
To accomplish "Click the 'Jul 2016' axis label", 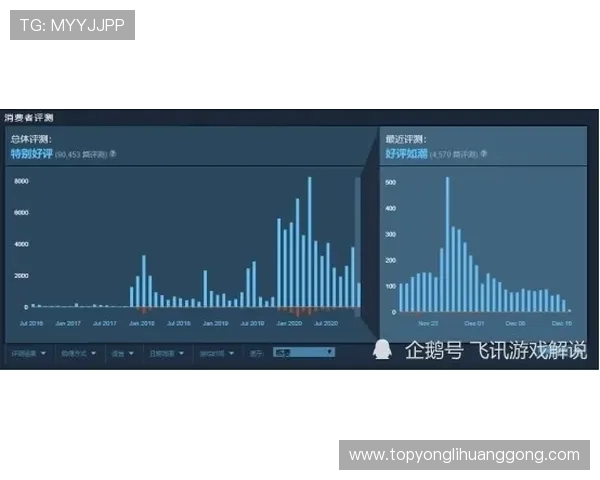I will tap(31, 323).
